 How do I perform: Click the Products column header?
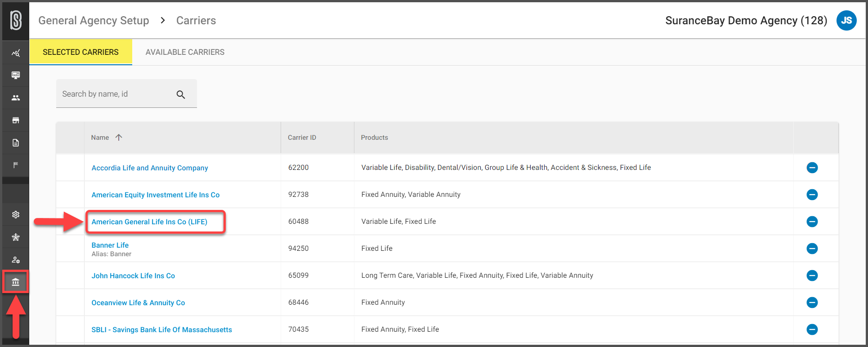pos(374,138)
